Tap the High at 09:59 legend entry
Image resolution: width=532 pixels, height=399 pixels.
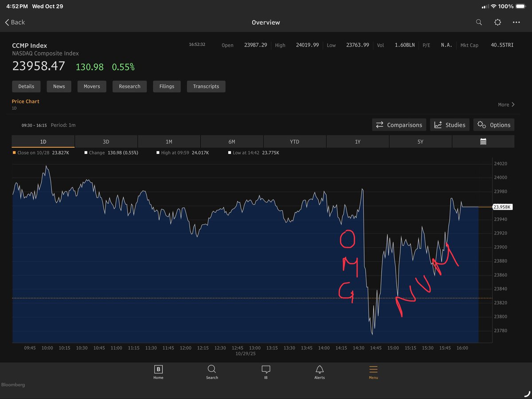click(183, 153)
